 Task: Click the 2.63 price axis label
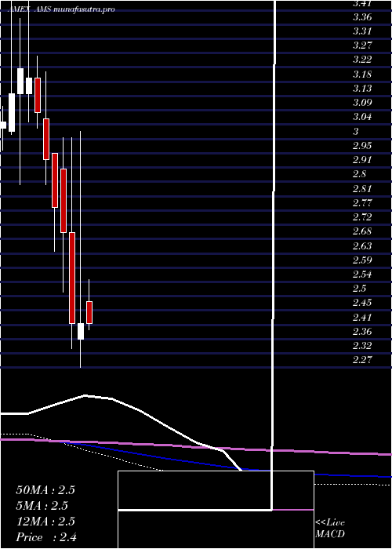pyautogui.click(x=362, y=246)
